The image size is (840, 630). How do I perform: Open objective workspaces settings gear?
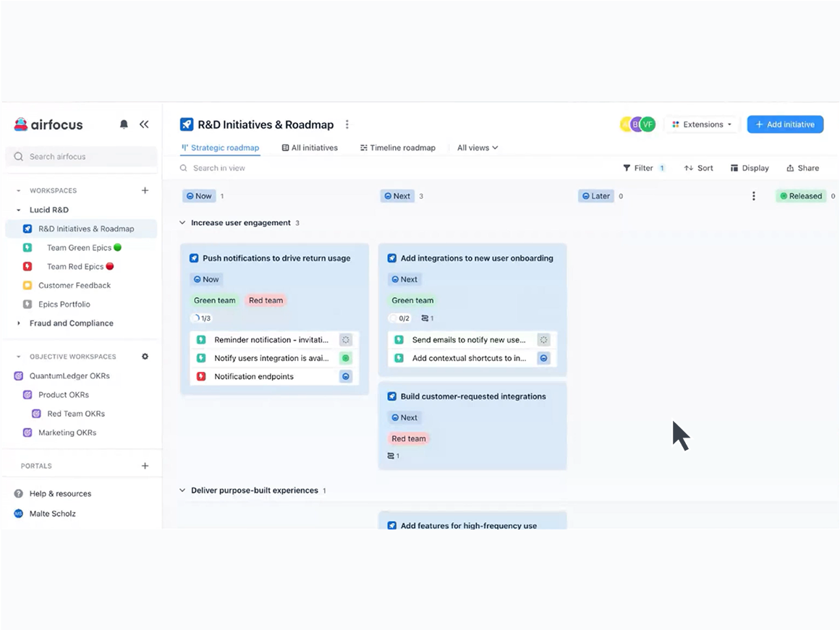point(145,357)
